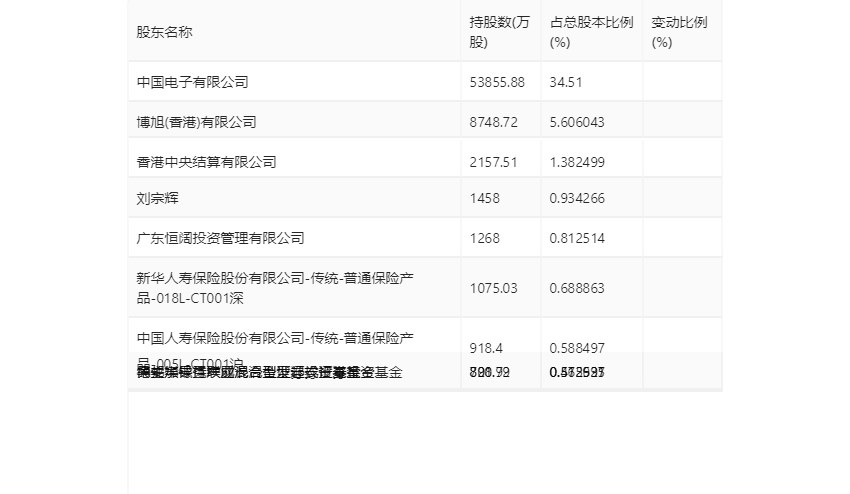
Task: Select shareholder 中国电子有限公司
Action: point(192,82)
